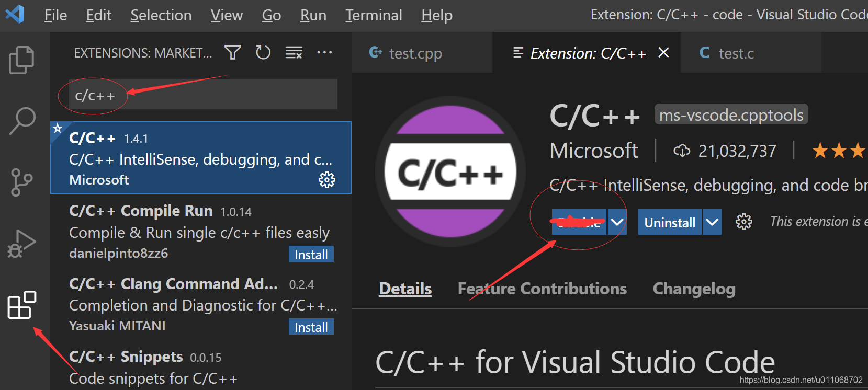Open the Edit menu
Image resolution: width=868 pixels, height=390 pixels.
[x=99, y=15]
